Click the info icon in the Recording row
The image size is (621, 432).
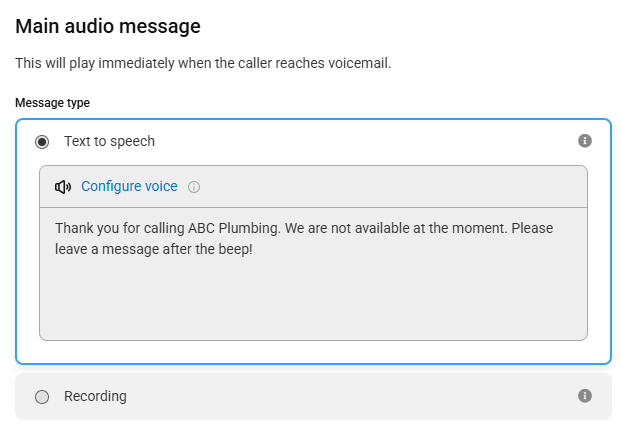[x=585, y=396]
